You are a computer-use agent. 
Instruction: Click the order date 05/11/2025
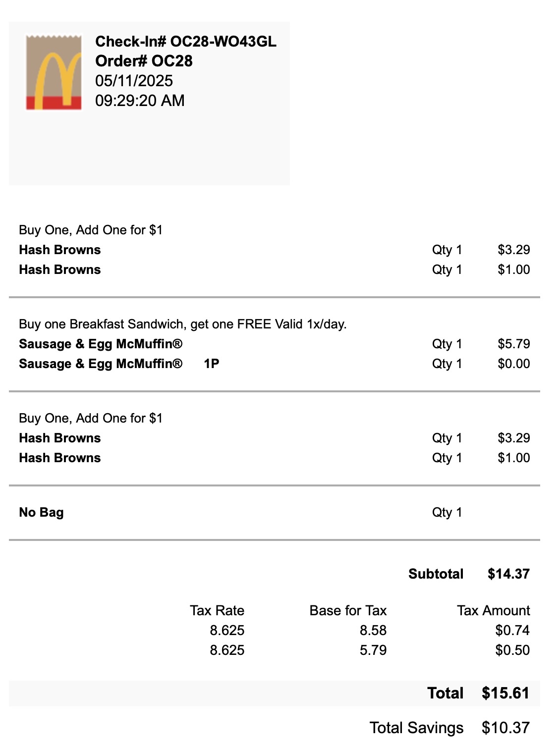[134, 81]
